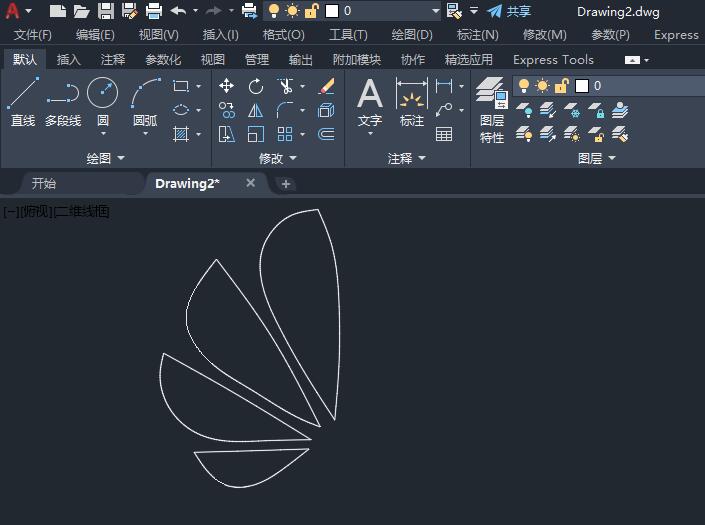Image resolution: width=705 pixels, height=525 pixels.
Task: Expand the Layers (图层) panel
Action: (596, 158)
